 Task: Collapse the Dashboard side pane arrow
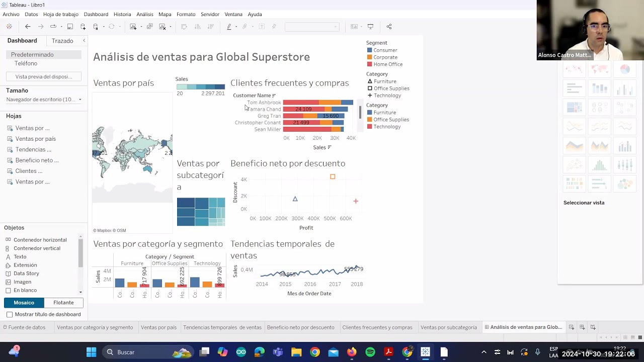click(84, 41)
